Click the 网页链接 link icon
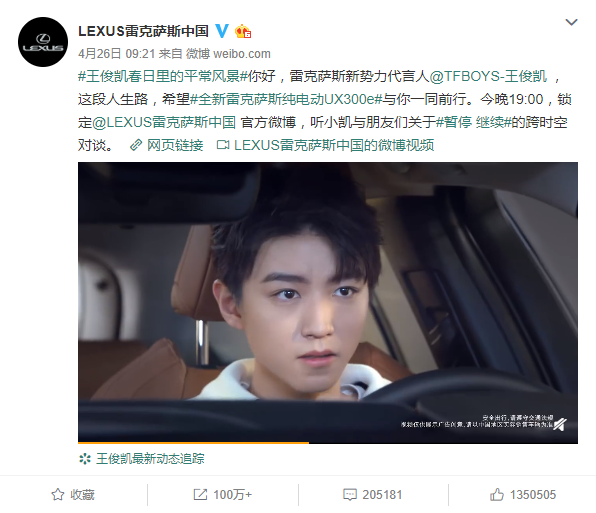Viewport: 596px width, 513px height. pos(136,145)
